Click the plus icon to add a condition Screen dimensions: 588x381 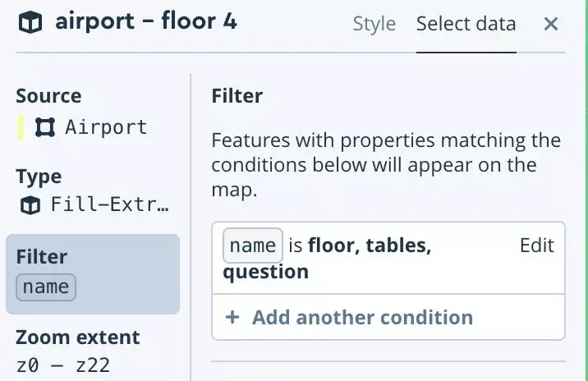coord(232,317)
